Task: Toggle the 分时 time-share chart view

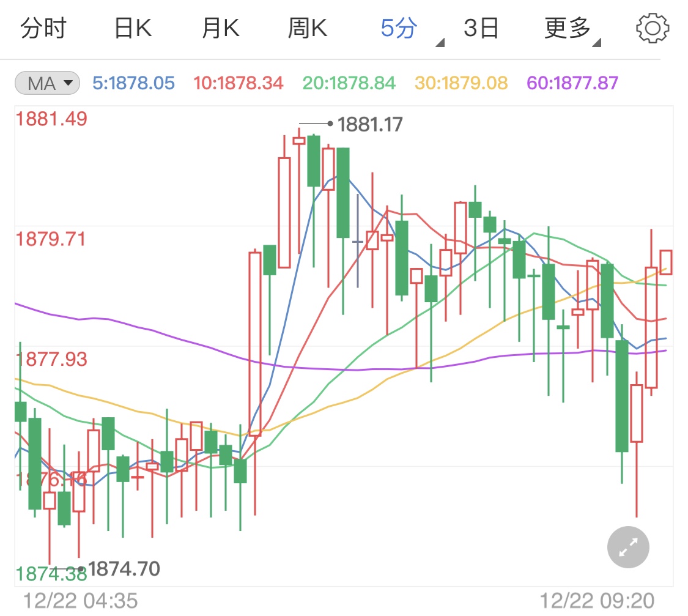Action: (x=42, y=27)
